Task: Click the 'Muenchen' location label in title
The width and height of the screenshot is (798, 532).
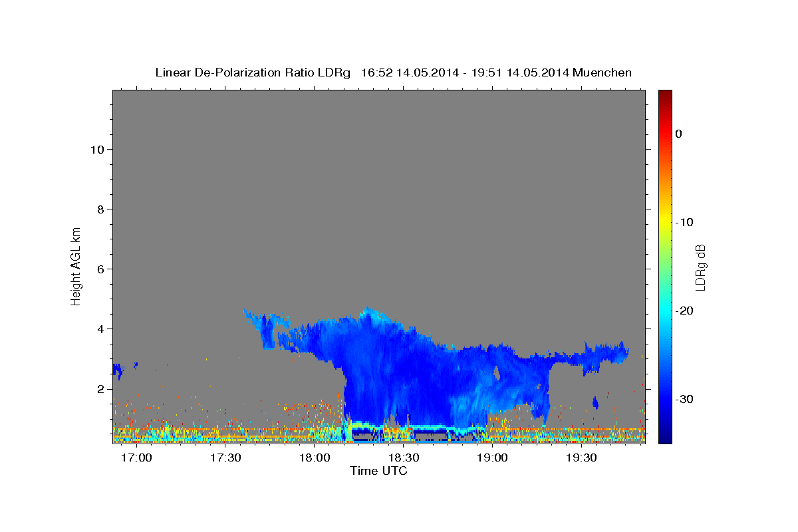Action: click(x=602, y=72)
